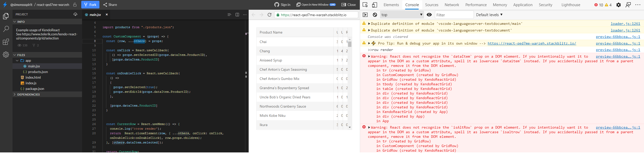Open the Settings gear in the sidebar

coord(6,55)
